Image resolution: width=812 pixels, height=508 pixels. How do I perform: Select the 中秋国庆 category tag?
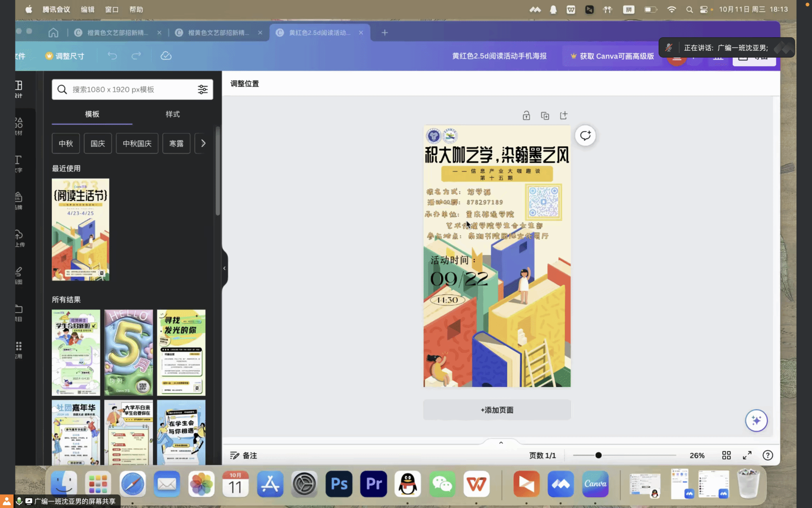tap(137, 143)
